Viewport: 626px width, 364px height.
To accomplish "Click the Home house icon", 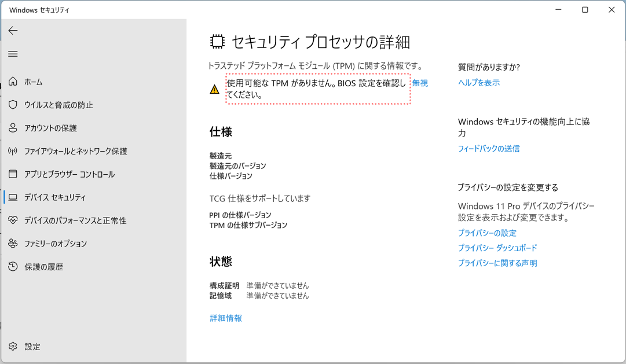I will coord(13,82).
